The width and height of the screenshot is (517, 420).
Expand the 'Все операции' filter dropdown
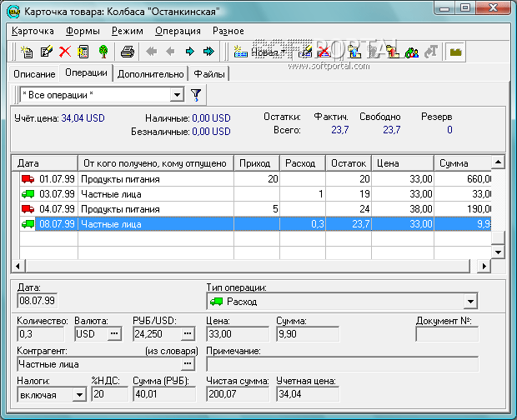[176, 94]
